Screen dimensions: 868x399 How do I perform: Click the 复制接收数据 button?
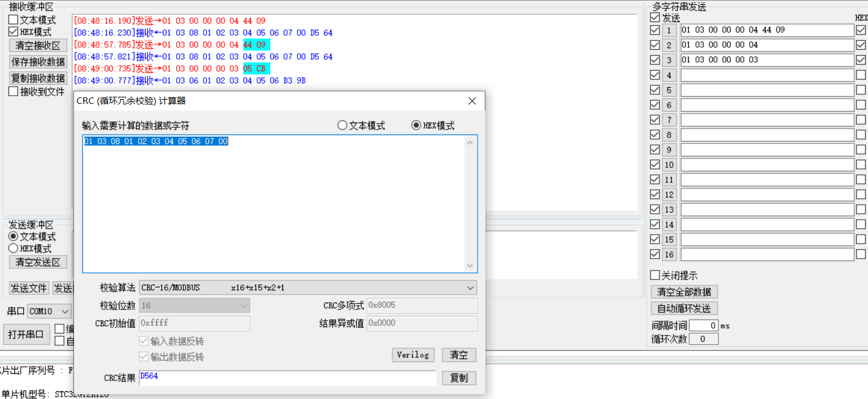tap(38, 78)
